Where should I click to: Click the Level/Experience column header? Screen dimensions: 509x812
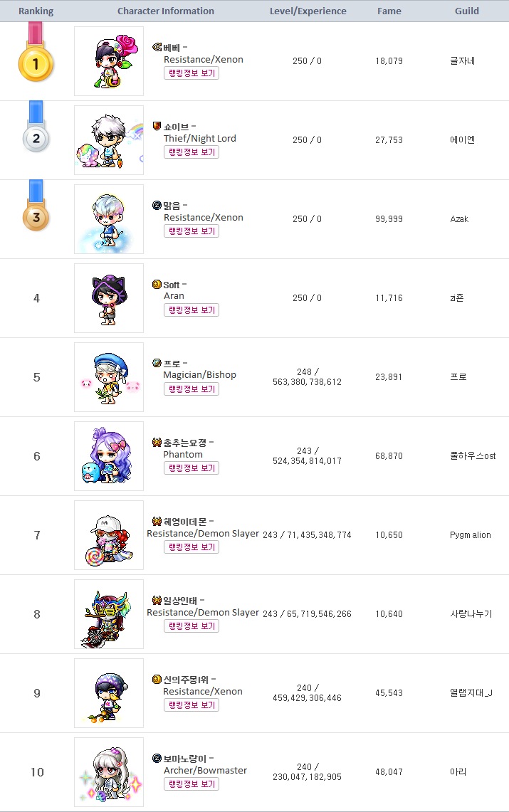tap(308, 11)
